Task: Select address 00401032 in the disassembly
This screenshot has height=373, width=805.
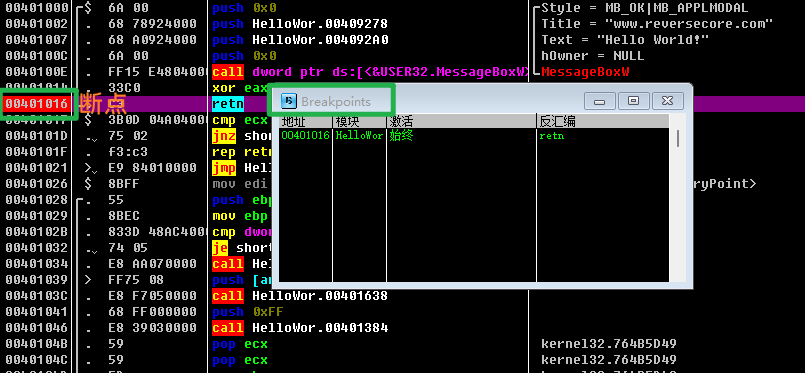Action: (x=36, y=248)
